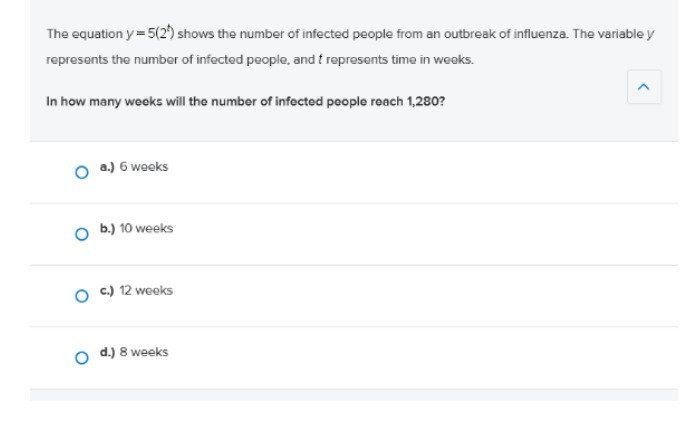Click the "12 weeks" answer text
Image resolution: width=687 pixels, height=440 pixels.
(146, 291)
